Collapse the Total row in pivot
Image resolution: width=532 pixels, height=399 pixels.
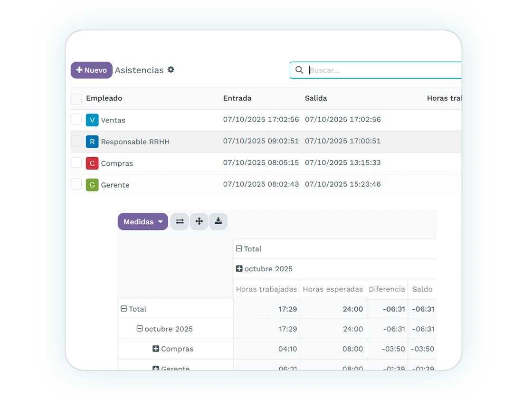(124, 309)
